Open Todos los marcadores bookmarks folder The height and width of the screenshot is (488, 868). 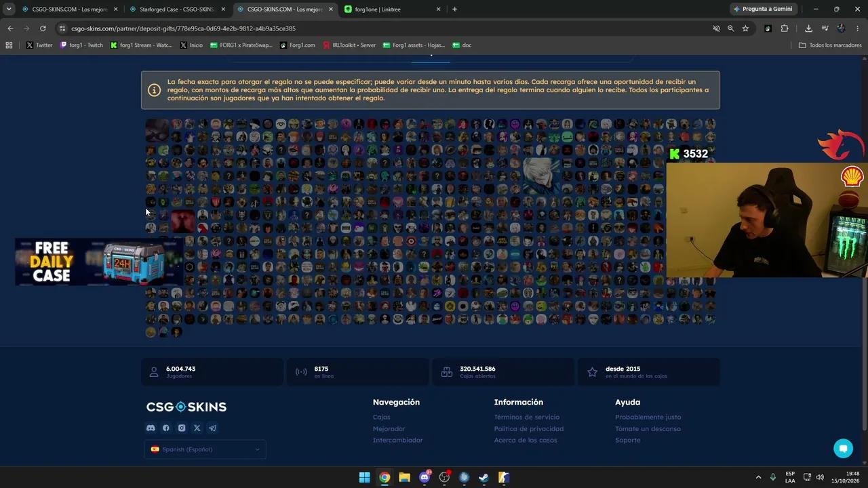830,45
